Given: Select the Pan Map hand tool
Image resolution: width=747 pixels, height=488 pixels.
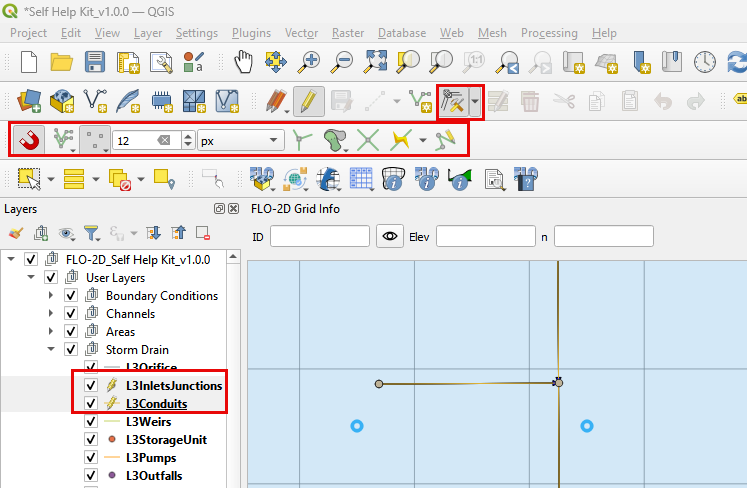Looking at the screenshot, I should (244, 62).
